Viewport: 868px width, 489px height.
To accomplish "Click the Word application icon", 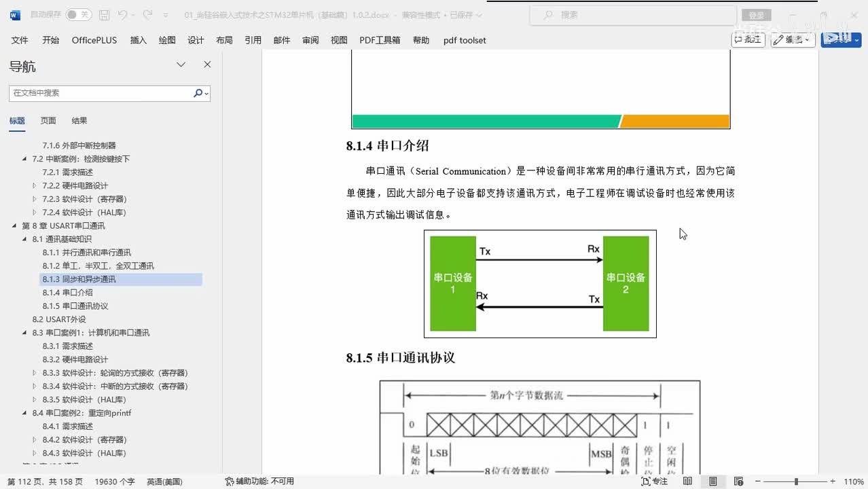I will (15, 14).
